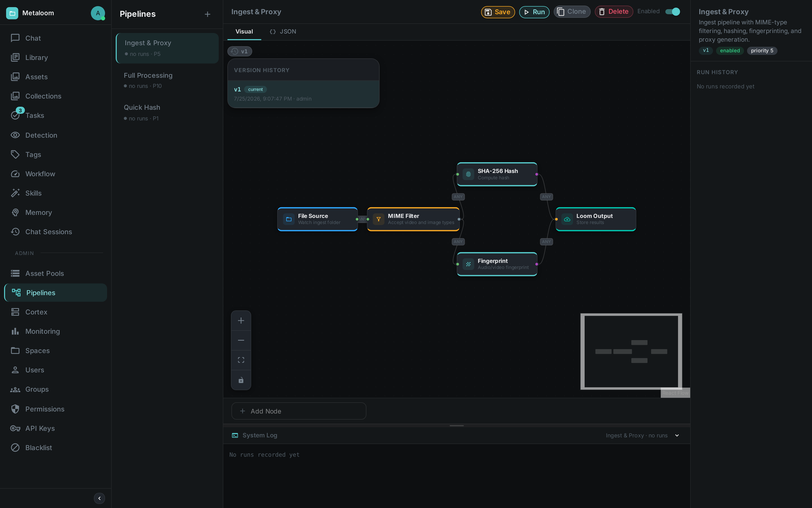Screen dimensions: 812x508
Task: Select the Quick Hash pipeline
Action: 167,113
